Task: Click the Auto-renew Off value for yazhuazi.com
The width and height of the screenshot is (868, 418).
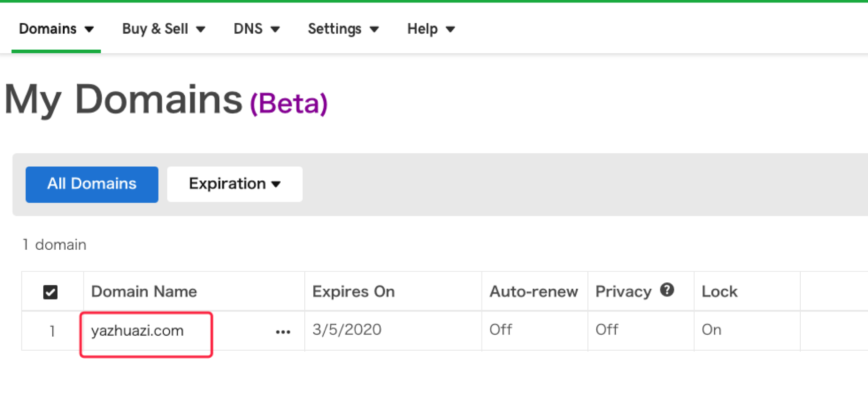Action: tap(501, 330)
